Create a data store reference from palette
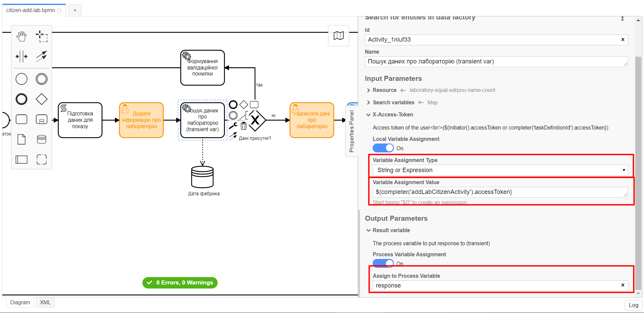Screen dimensions: 644x313 click(42, 139)
